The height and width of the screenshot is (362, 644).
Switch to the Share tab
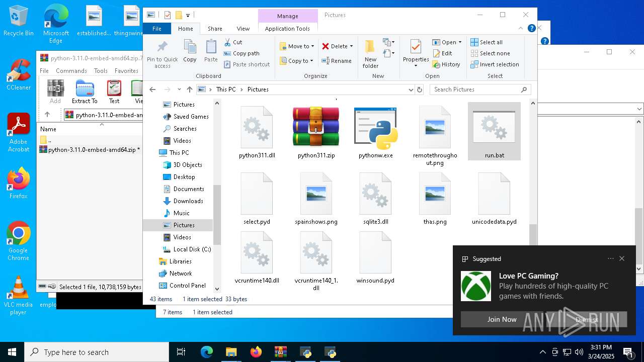point(215,29)
